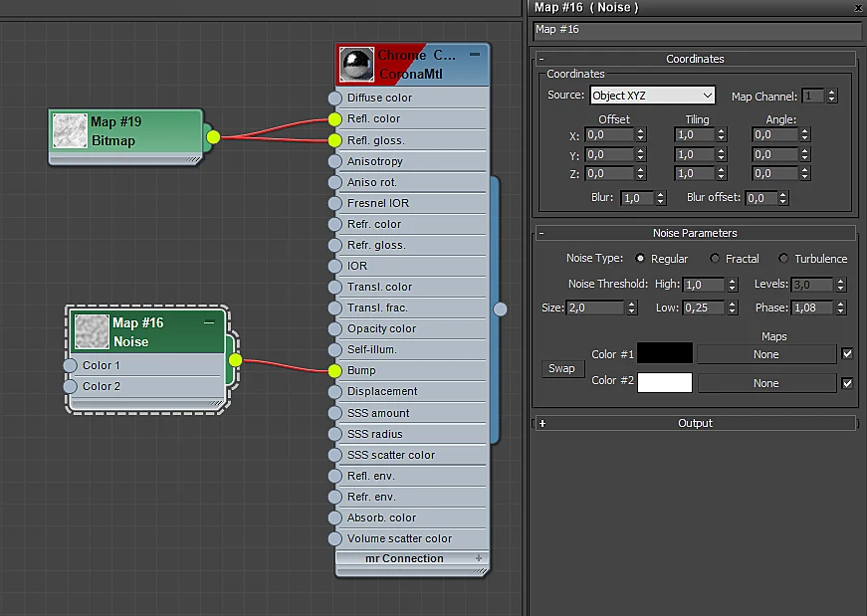Image resolution: width=867 pixels, height=616 pixels.
Task: Click the Color #2 None map button
Action: pyautogui.click(x=766, y=383)
